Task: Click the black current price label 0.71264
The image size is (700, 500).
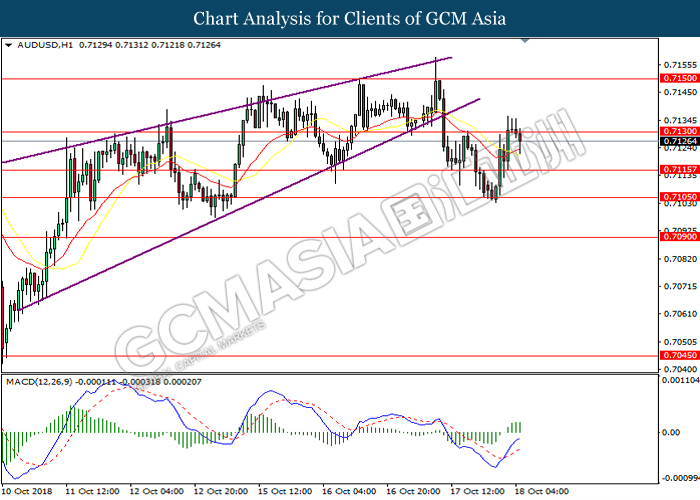Action: pos(679,142)
